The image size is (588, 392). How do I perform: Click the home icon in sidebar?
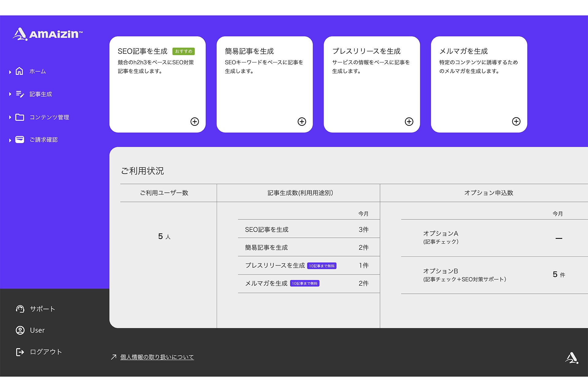point(19,71)
